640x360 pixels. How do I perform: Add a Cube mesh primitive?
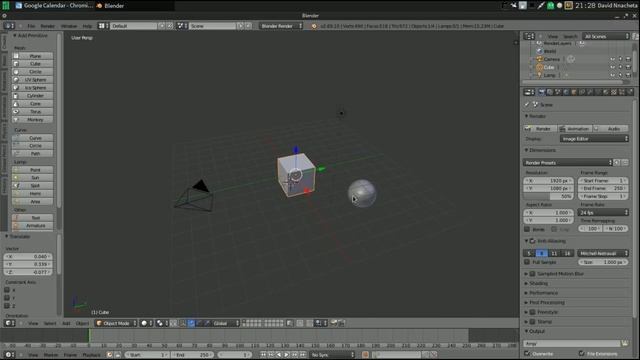pyautogui.click(x=33, y=64)
